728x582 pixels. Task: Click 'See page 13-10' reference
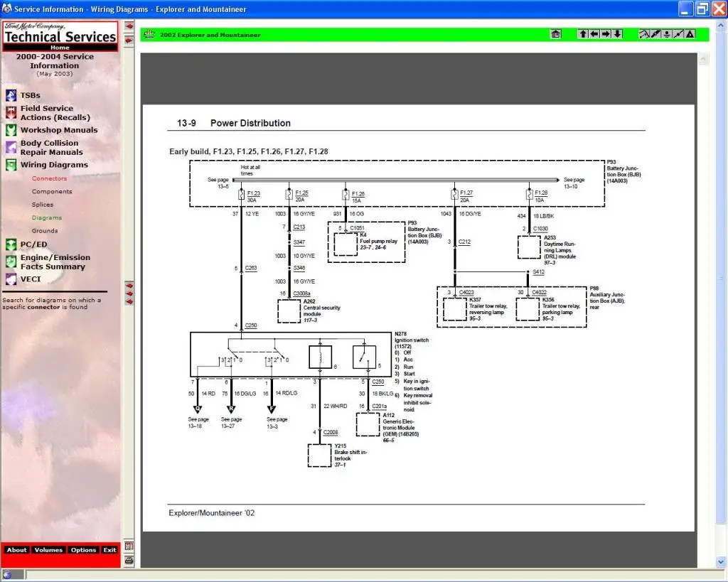click(x=574, y=183)
